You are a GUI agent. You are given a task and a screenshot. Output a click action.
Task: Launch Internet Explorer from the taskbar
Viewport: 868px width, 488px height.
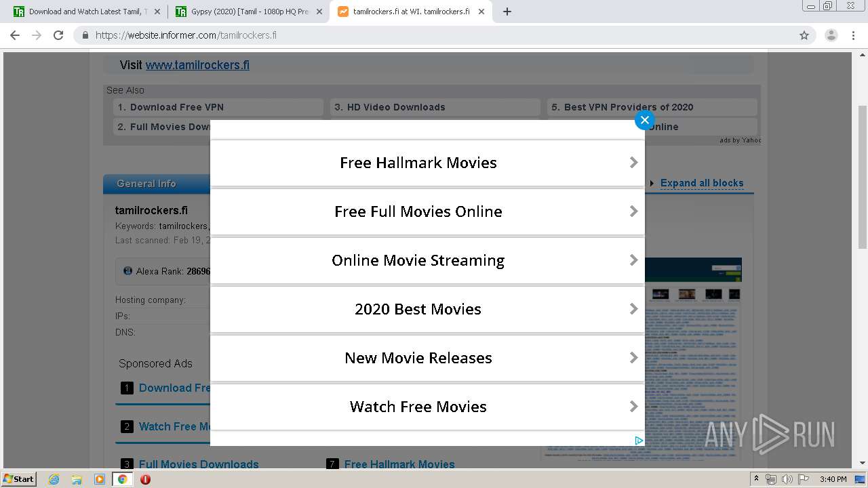click(x=54, y=479)
